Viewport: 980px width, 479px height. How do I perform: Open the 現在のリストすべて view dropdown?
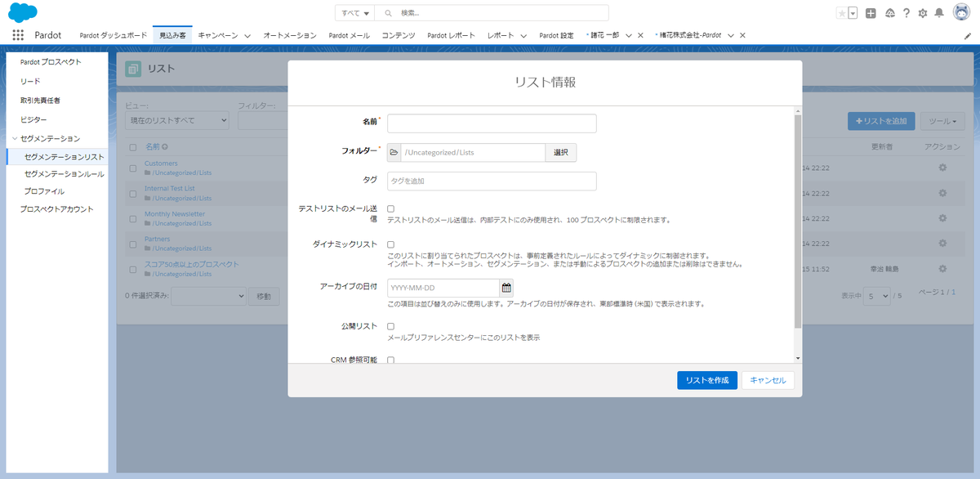177,120
